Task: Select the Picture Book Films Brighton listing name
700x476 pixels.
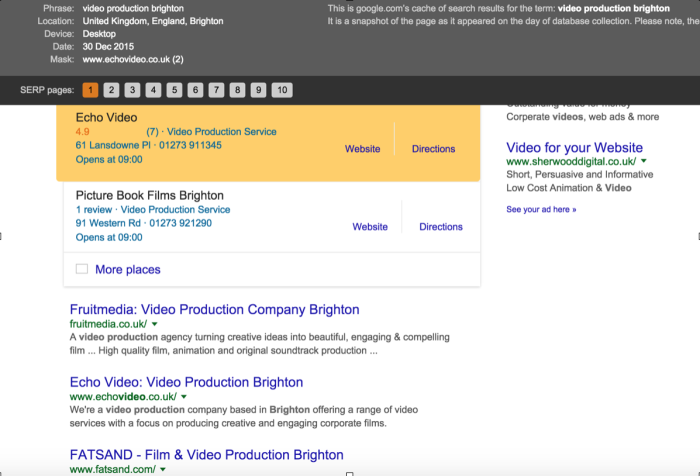Action: click(x=150, y=196)
